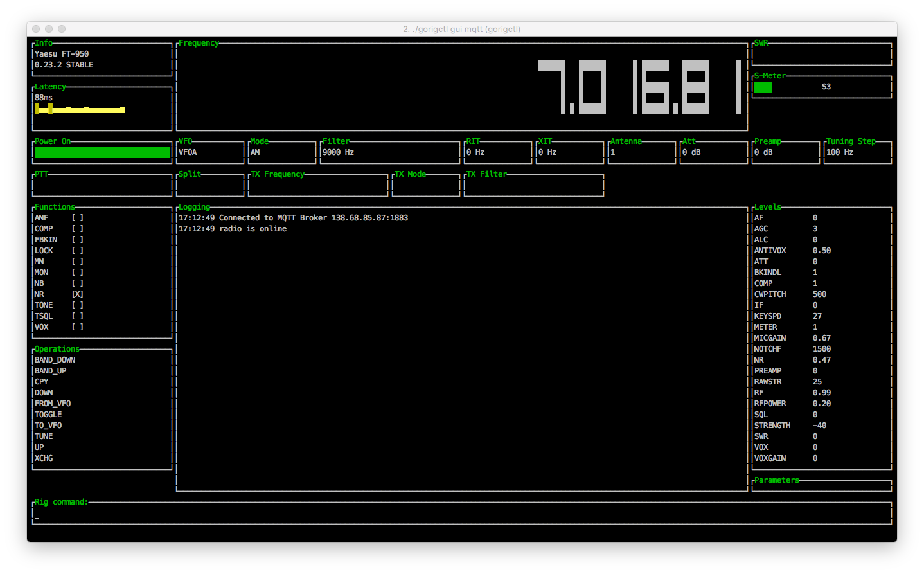
Task: Select the AGC level value 3
Action: point(815,229)
